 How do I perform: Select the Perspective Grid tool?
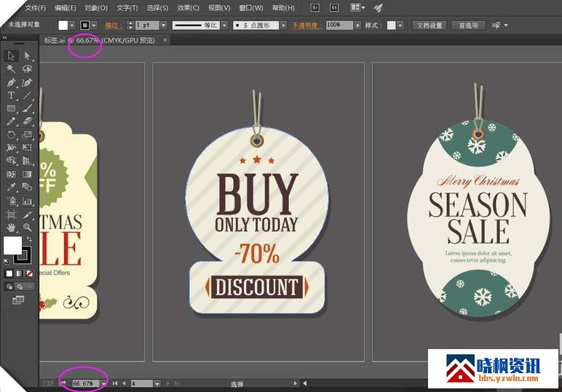[27, 161]
